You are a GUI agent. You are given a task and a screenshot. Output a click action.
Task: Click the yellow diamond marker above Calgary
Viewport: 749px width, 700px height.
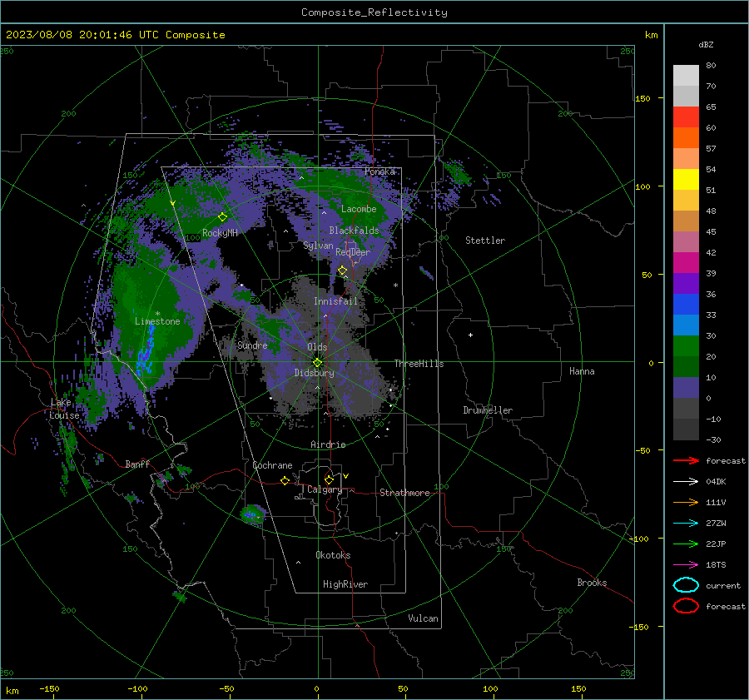point(329,479)
